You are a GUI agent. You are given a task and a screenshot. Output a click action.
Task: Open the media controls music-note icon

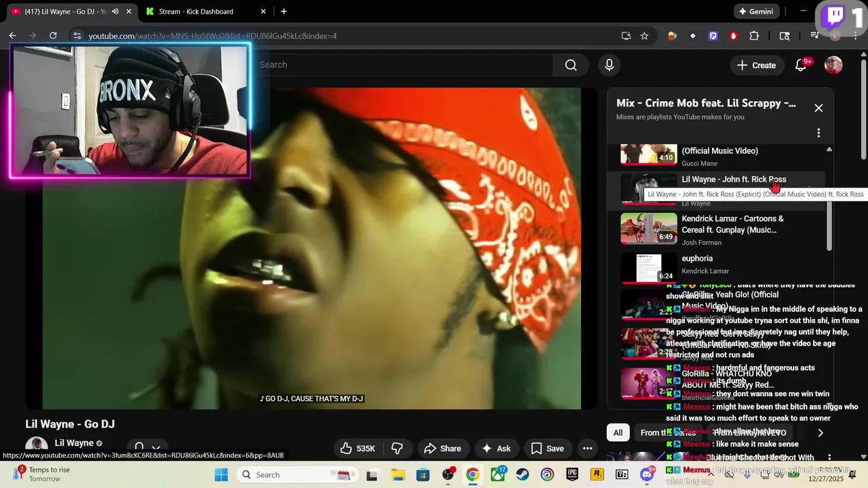816,36
